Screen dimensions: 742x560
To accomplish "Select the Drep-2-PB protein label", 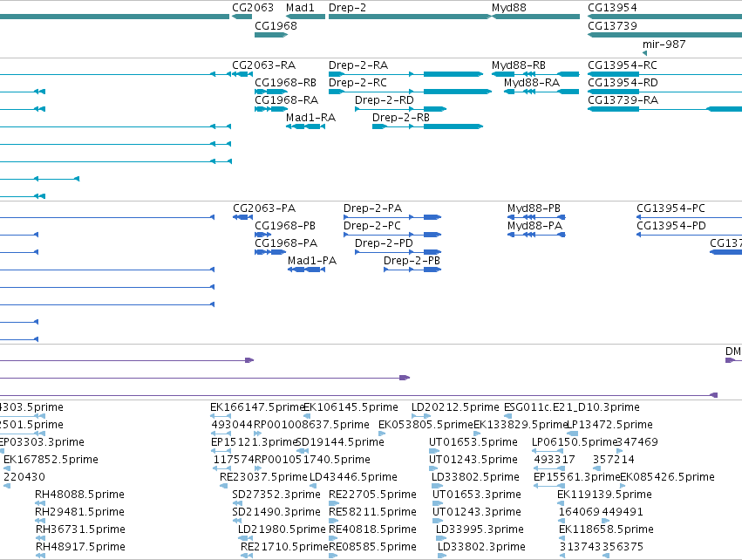I will pyautogui.click(x=412, y=262).
